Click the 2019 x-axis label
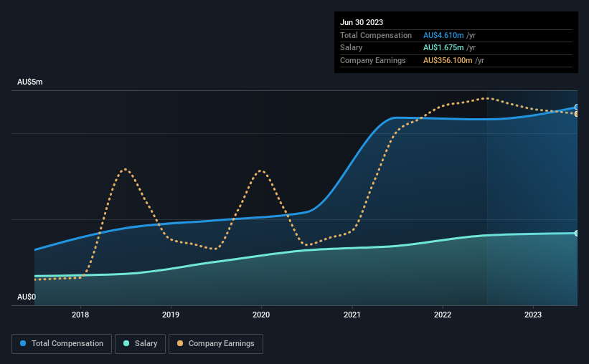The height and width of the screenshot is (364, 589). tap(171, 315)
